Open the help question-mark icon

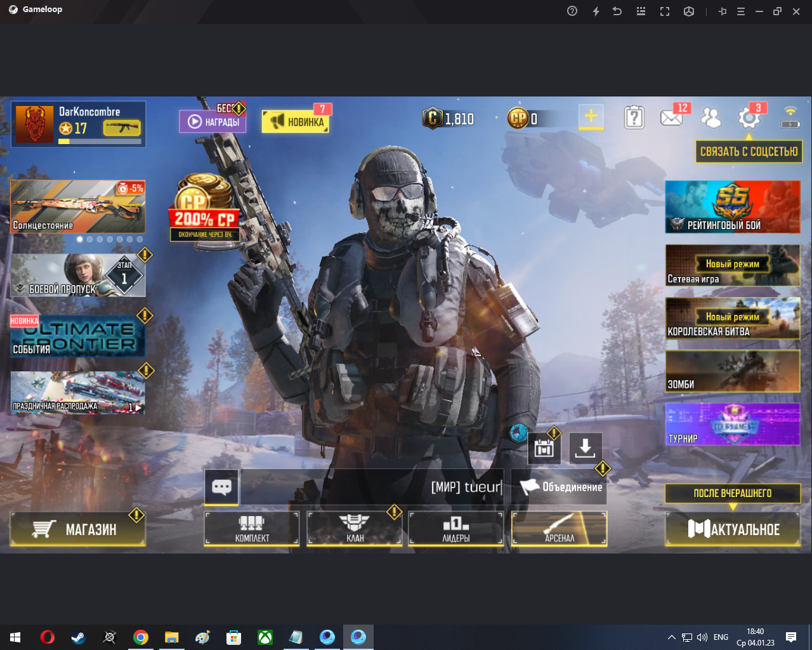634,118
